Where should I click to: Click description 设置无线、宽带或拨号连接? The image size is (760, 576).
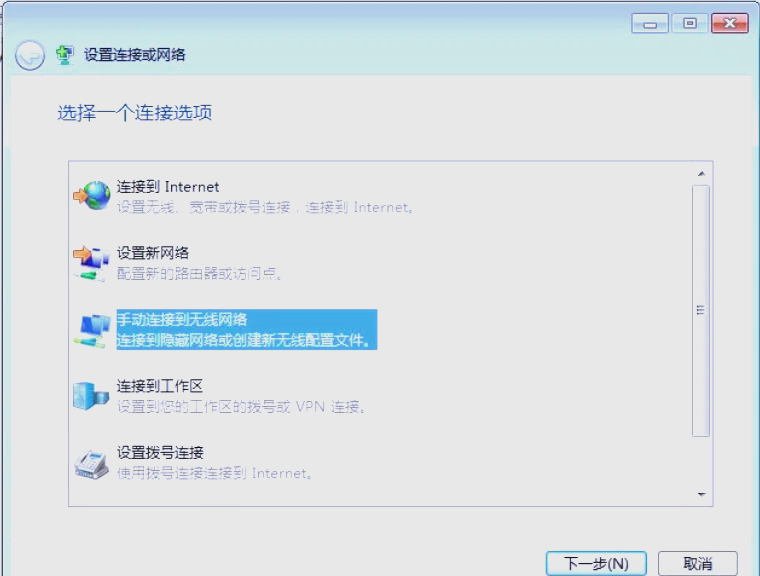(x=266, y=208)
